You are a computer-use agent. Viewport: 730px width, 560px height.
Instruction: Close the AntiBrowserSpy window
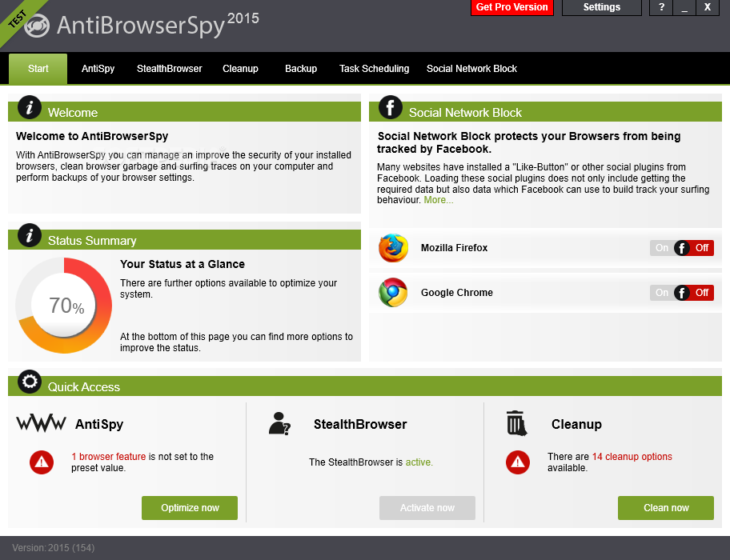pos(708,7)
